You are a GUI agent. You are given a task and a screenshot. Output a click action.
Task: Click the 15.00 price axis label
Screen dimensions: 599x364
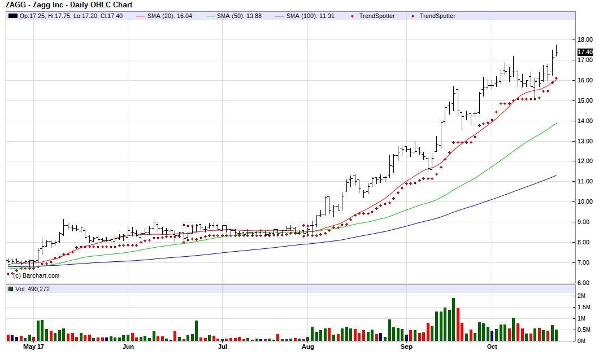click(585, 100)
